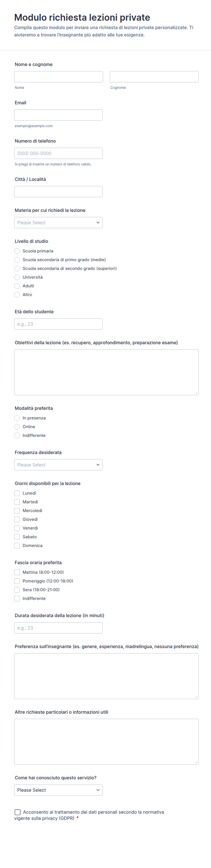This screenshot has width=211, height=868.
Task: Choose Università as livello di studio
Action: [x=17, y=277]
